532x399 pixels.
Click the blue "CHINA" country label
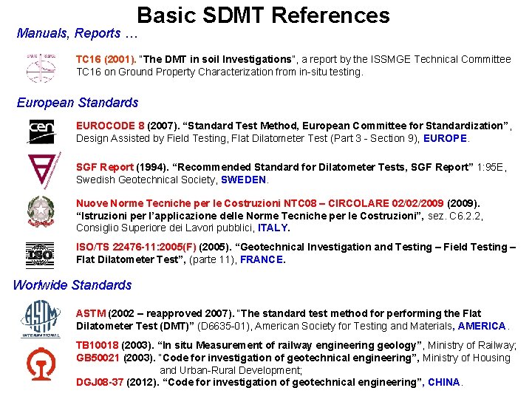tap(444, 383)
